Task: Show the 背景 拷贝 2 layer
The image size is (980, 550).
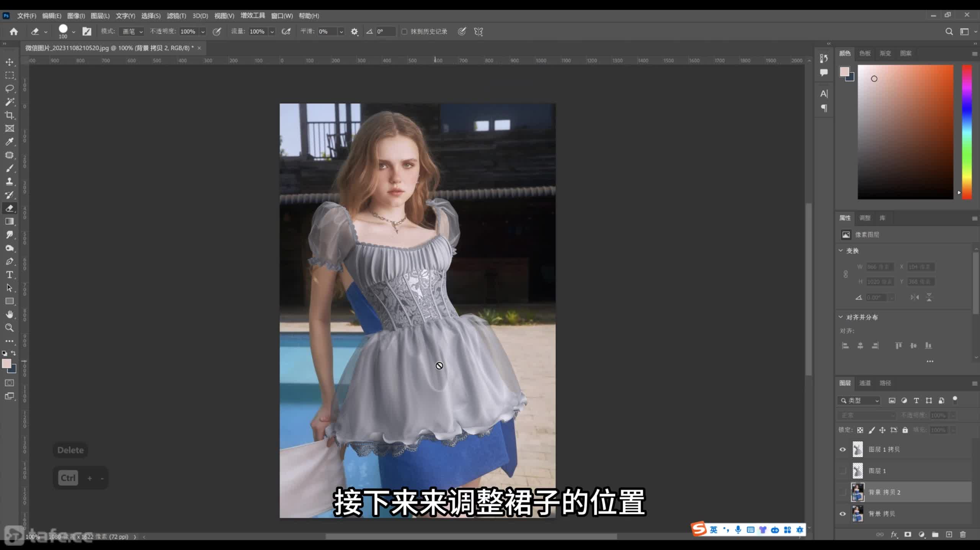Action: click(843, 492)
